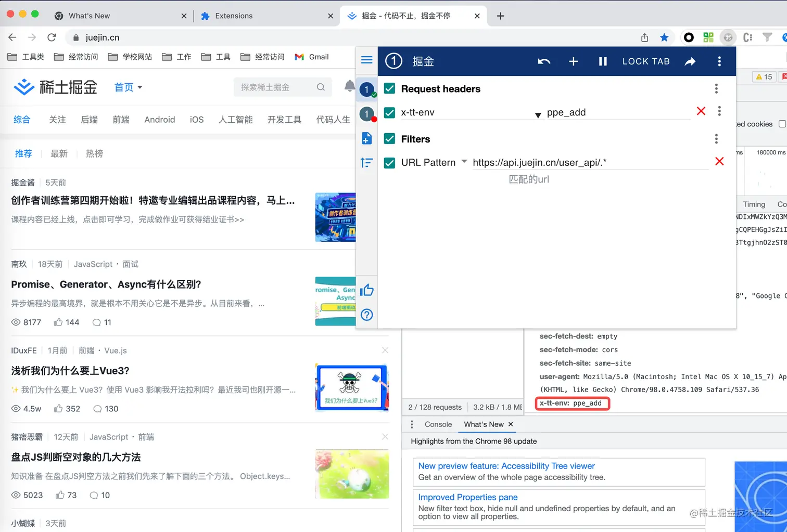Click the profile number badge beside 掘金 title
Image resolution: width=787 pixels, height=532 pixels.
[393, 61]
